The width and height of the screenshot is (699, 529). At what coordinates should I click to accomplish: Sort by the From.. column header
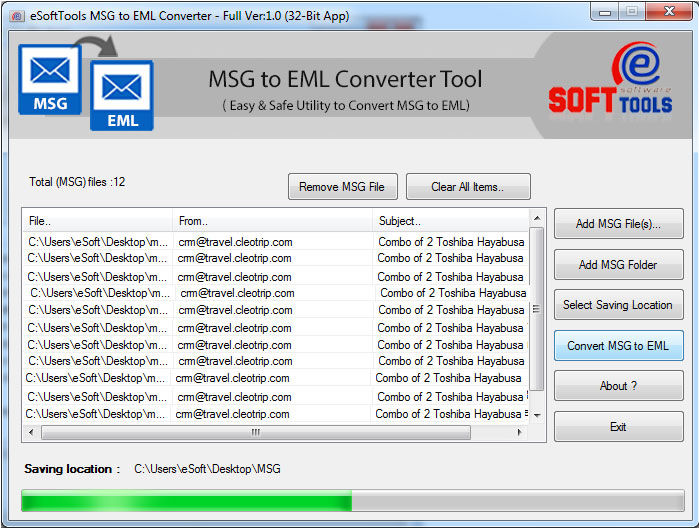pos(272,221)
